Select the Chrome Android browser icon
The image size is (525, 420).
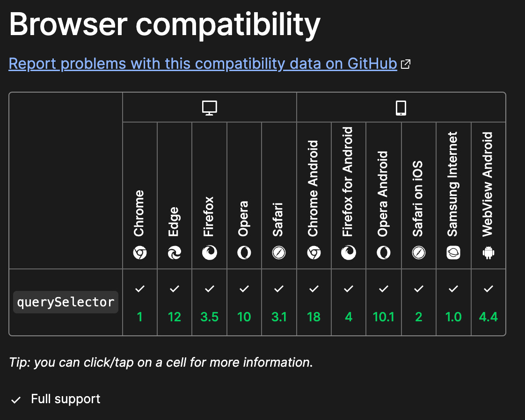point(314,253)
